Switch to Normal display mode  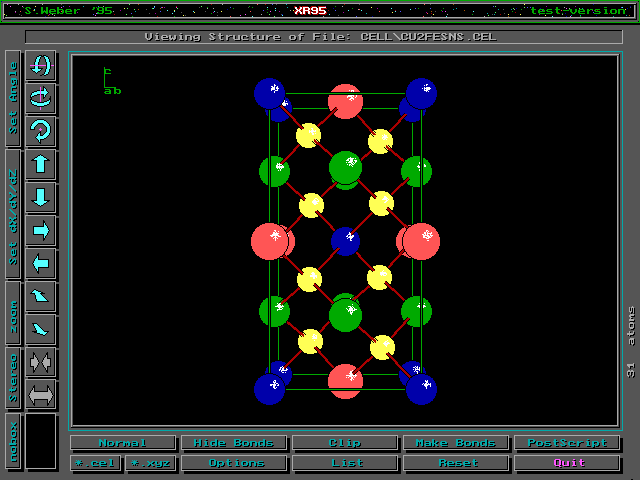[x=123, y=443]
